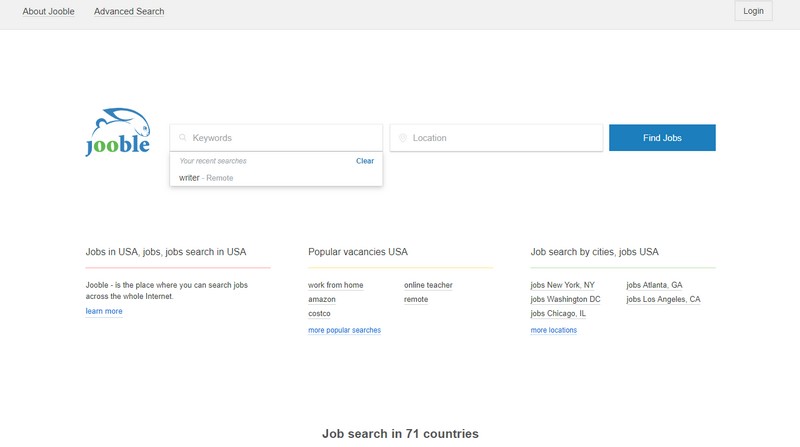The width and height of the screenshot is (800, 447).
Task: Open more locations link
Action: (554, 330)
